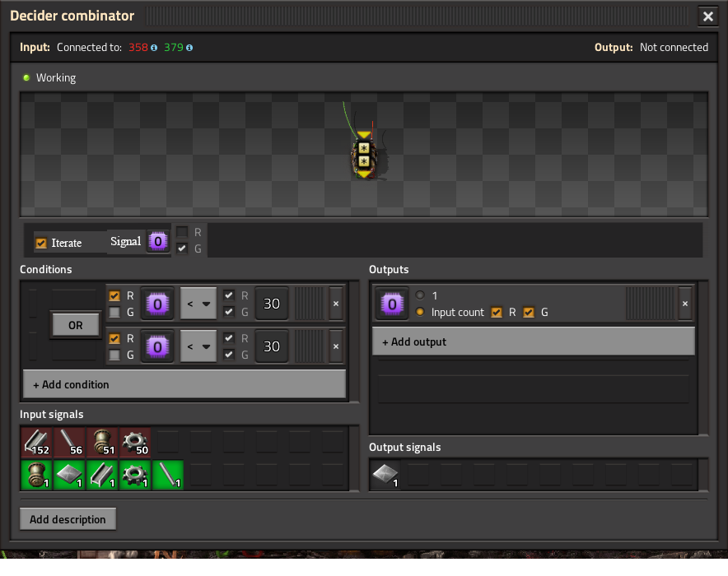Image resolution: width=728 pixels, height=576 pixels.
Task: Toggle output Input count green wire checkbox
Action: [x=529, y=312]
